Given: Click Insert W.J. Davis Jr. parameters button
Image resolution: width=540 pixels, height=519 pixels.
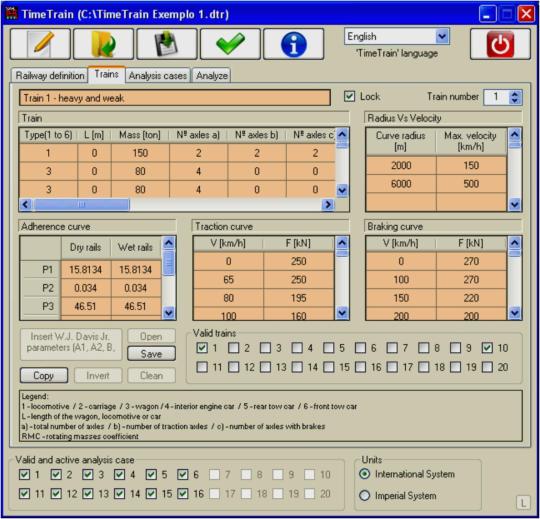Looking at the screenshot, I should click(x=71, y=344).
